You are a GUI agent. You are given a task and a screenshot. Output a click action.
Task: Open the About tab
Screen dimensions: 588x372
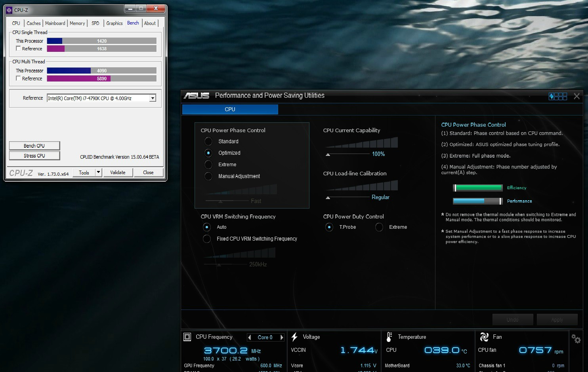pyautogui.click(x=150, y=23)
